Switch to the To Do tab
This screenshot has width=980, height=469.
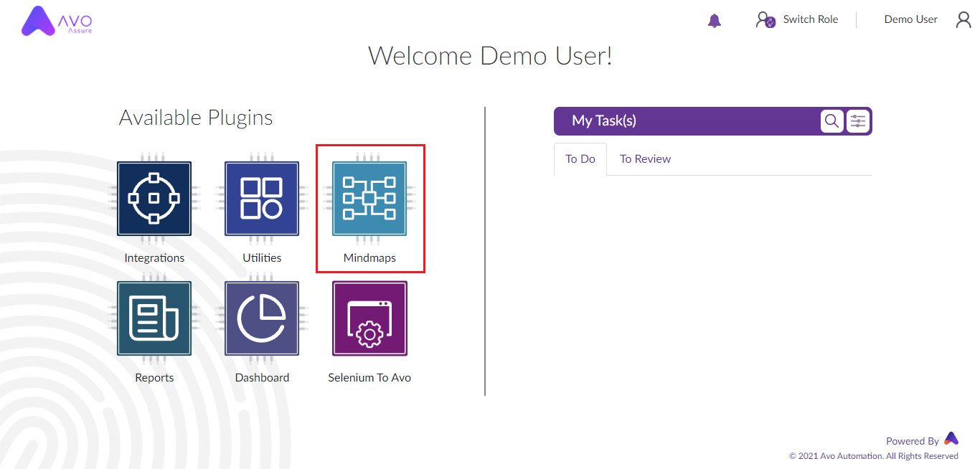[x=580, y=159]
